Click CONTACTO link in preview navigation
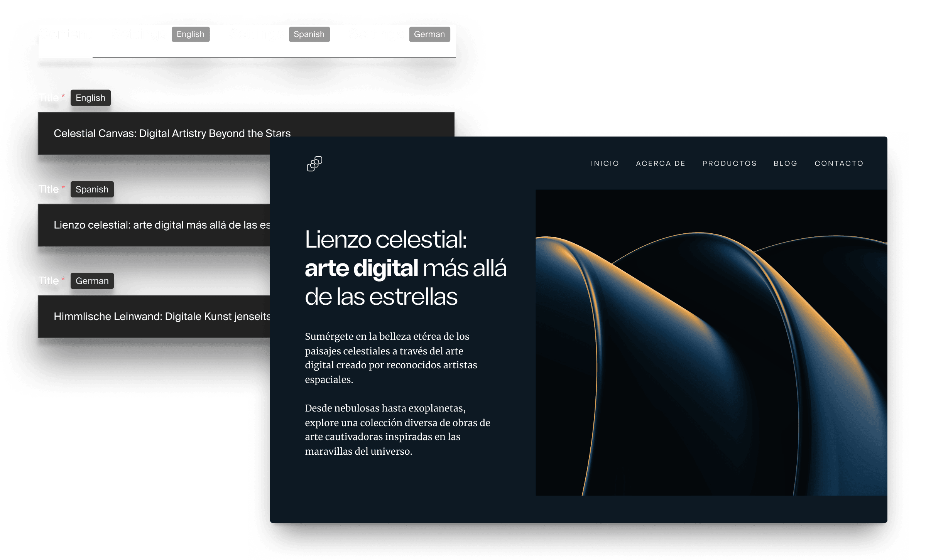 pos(839,163)
